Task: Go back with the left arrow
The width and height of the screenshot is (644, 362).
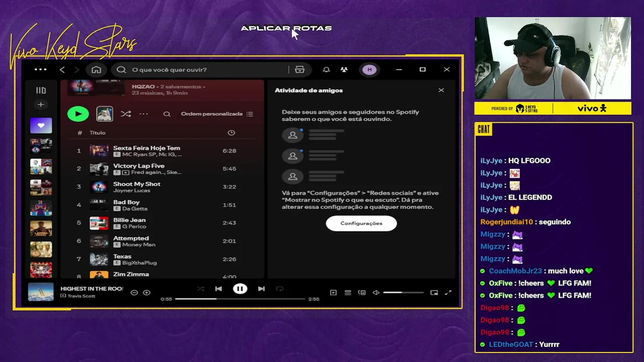Action: [x=62, y=69]
